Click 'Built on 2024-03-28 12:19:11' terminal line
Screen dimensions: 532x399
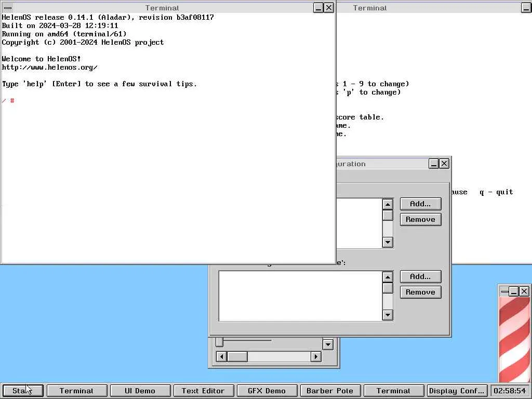(60, 25)
